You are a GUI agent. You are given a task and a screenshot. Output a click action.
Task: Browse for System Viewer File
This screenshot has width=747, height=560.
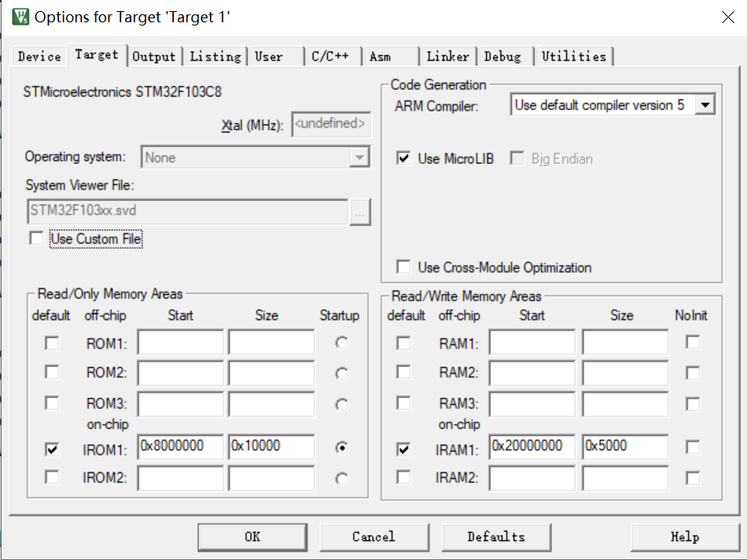tap(360, 212)
